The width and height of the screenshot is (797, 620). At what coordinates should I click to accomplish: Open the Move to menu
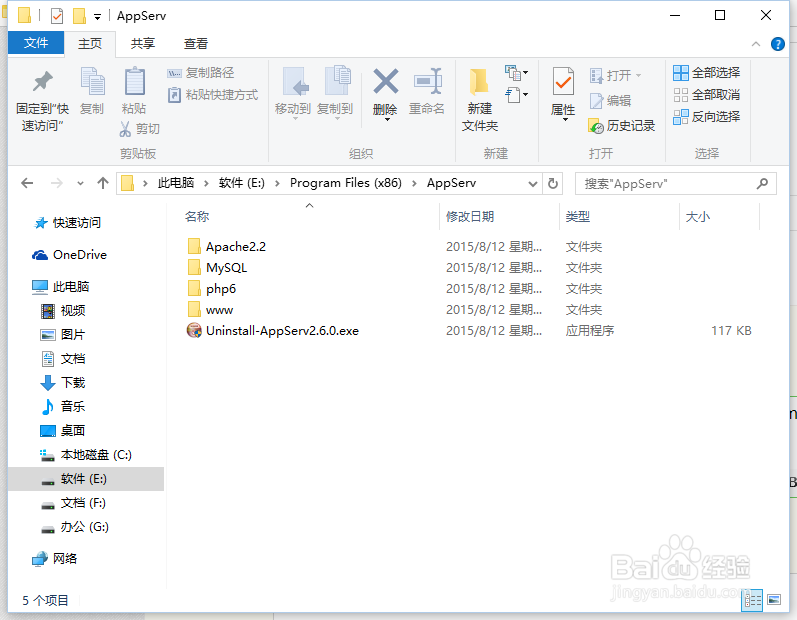pyautogui.click(x=293, y=94)
